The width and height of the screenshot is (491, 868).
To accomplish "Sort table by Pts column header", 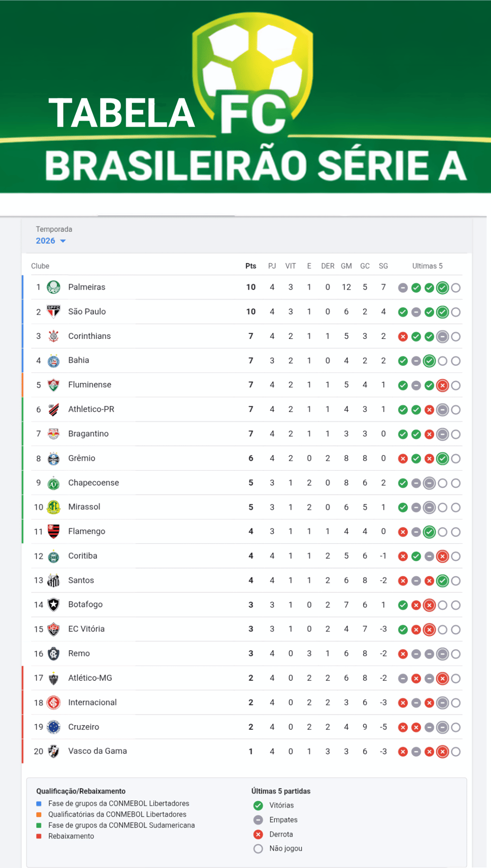I will [250, 266].
